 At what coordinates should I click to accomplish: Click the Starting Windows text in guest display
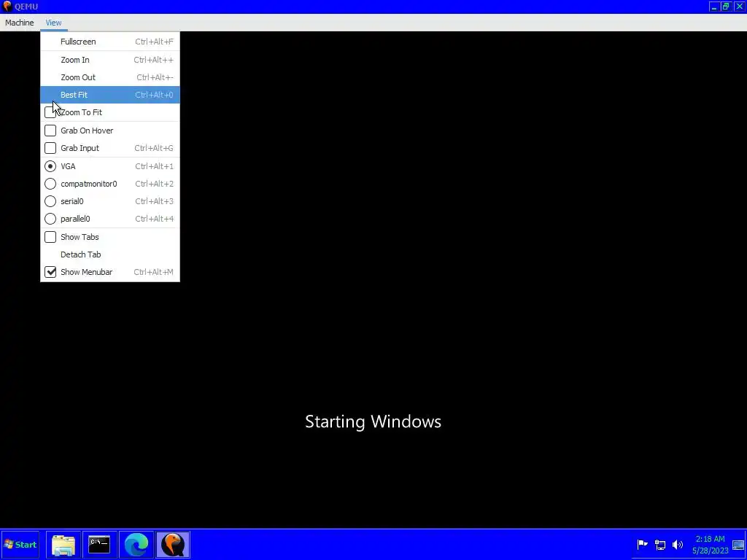[x=373, y=421]
